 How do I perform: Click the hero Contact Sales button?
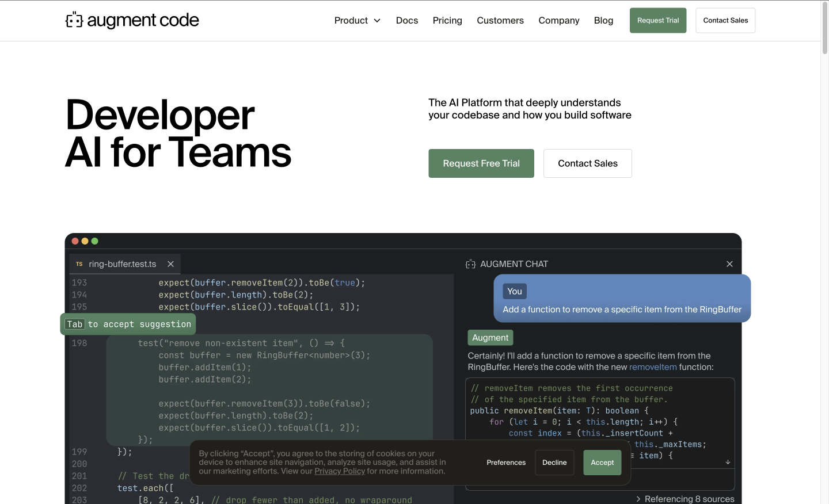588,163
